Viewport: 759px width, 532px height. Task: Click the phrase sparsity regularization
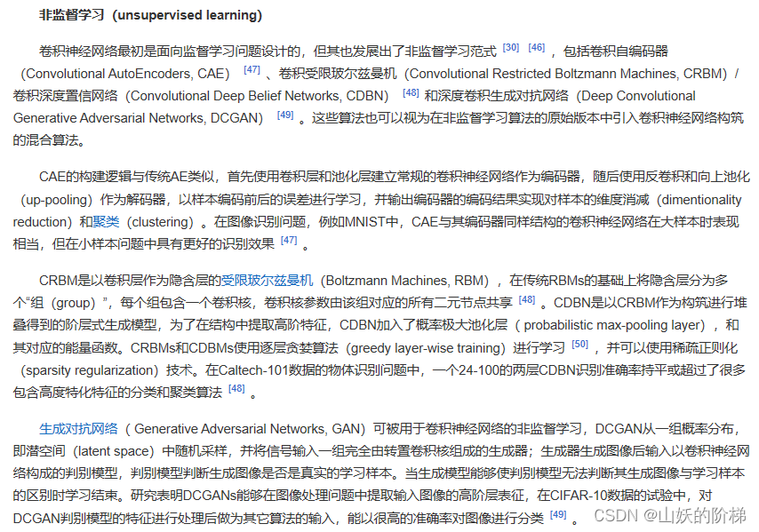[89, 370]
